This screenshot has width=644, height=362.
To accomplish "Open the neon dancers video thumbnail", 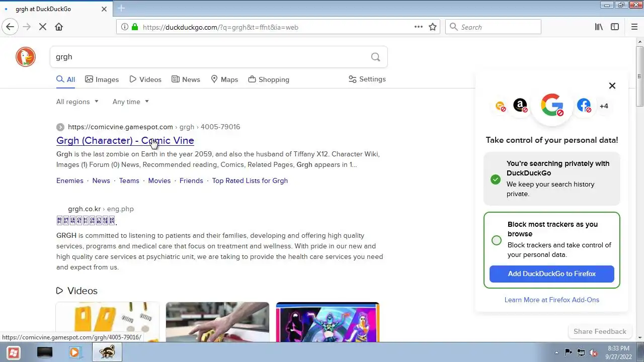I will (328, 322).
